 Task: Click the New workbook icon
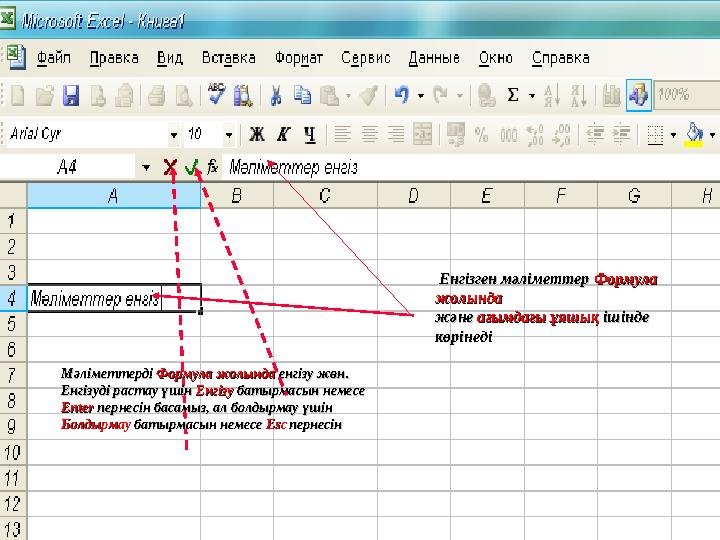pyautogui.click(x=17, y=96)
